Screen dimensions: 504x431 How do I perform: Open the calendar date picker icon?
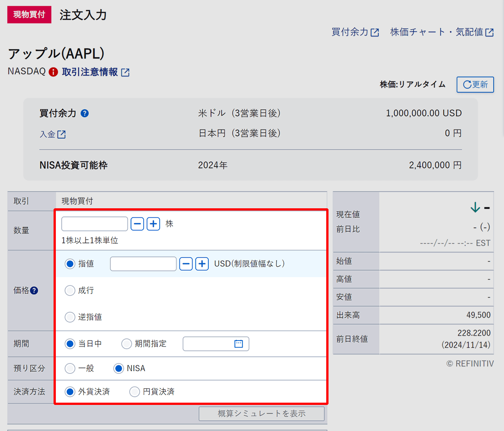pos(238,344)
